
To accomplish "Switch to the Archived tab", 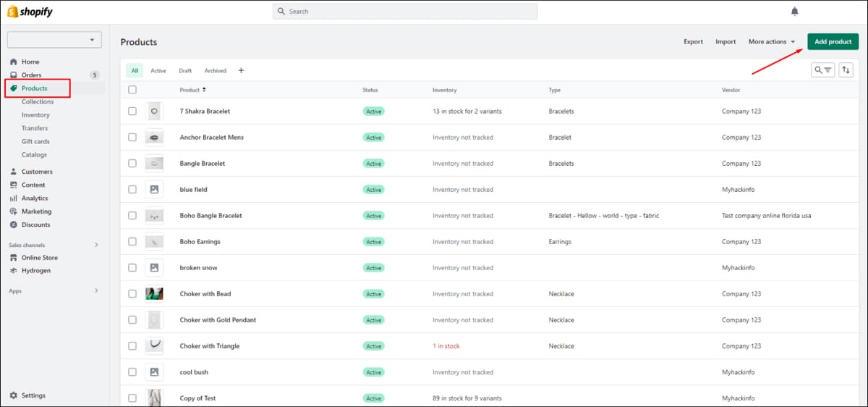I will point(216,70).
